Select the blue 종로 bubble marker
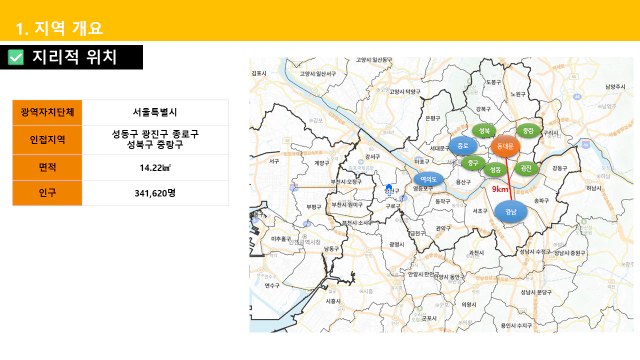 coord(463,146)
